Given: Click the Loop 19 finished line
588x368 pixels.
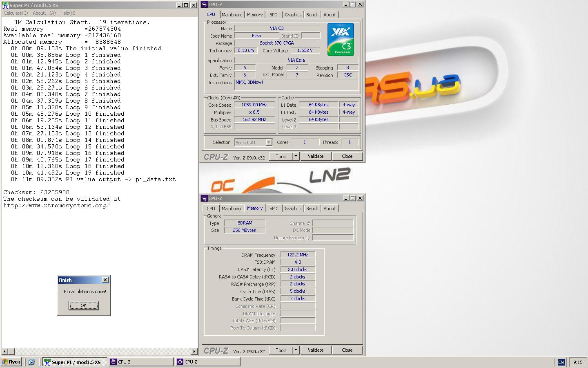Looking at the screenshot, I should click(68, 173).
